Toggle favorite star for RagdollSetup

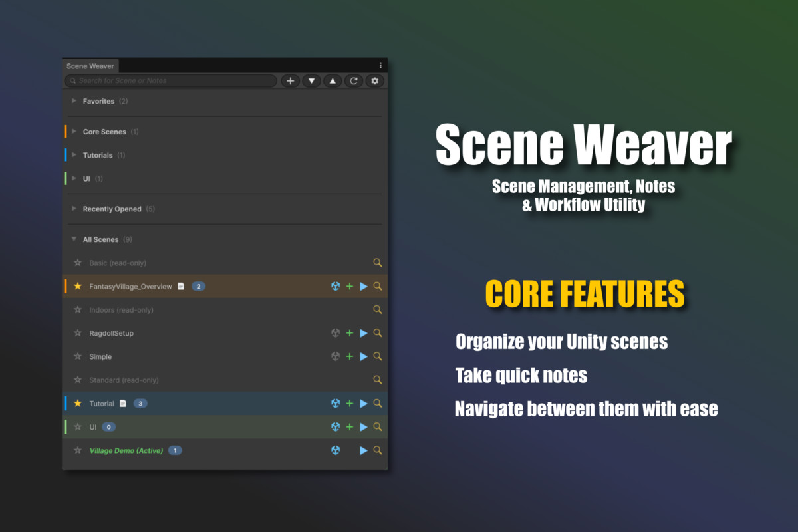pos(78,333)
